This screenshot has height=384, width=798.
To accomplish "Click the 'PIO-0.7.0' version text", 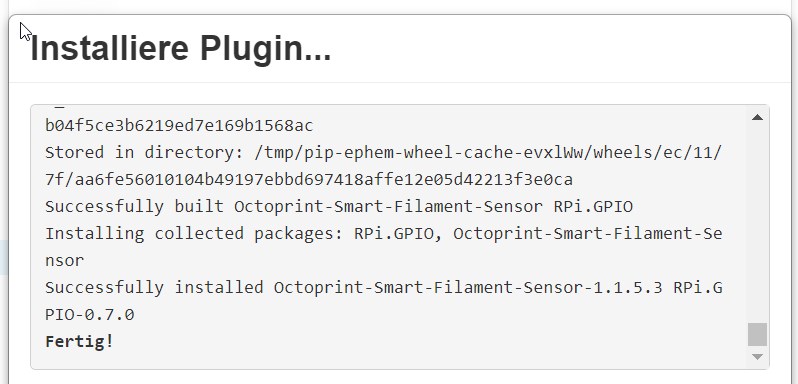I will pyautogui.click(x=90, y=314).
